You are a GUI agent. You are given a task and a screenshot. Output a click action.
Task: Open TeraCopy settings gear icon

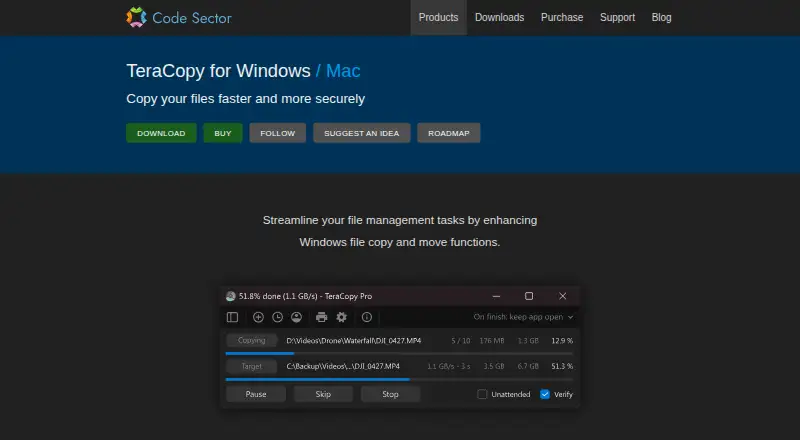click(341, 317)
